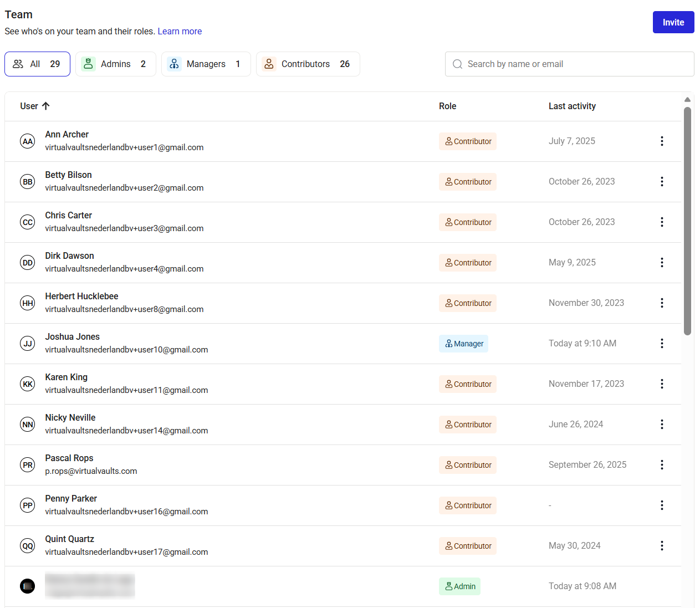The height and width of the screenshot is (608, 700).
Task: Click the Manager badge for Joshua Jones
Action: tap(463, 344)
